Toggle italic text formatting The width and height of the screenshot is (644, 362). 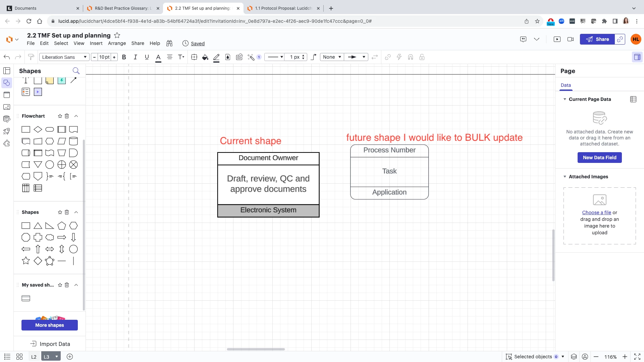pos(136,57)
